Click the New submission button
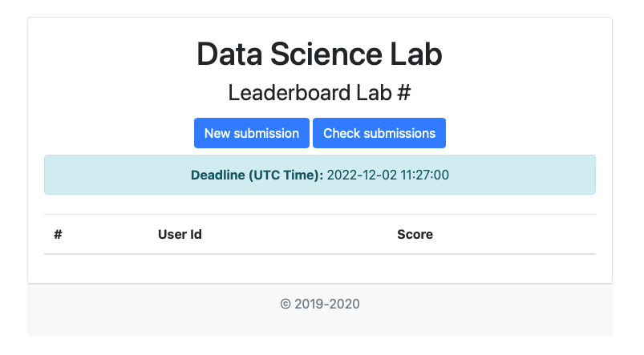The image size is (644, 355). coord(251,133)
